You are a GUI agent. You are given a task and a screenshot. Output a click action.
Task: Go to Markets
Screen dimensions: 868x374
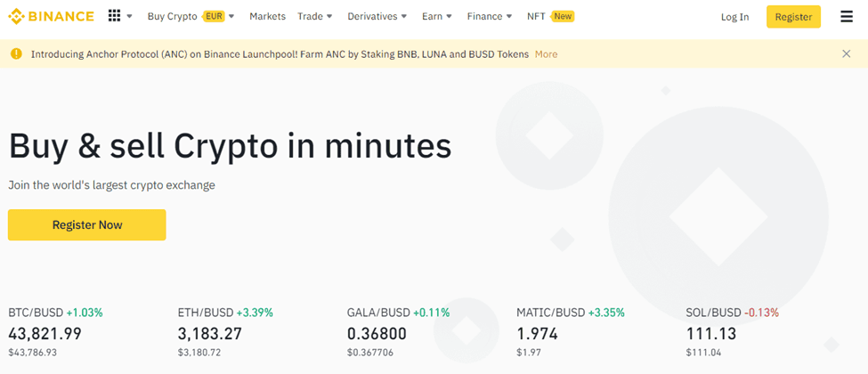coord(267,17)
